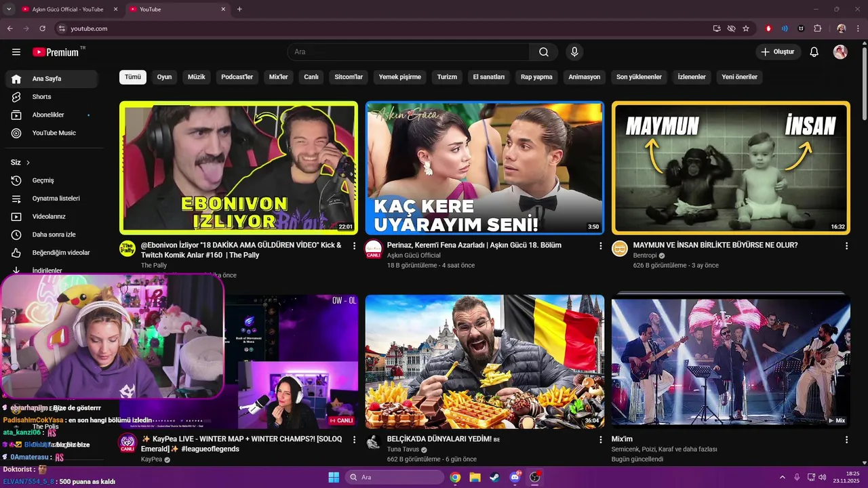Click the YouTube search input field
Image resolution: width=868 pixels, height=488 pixels.
coord(409,52)
